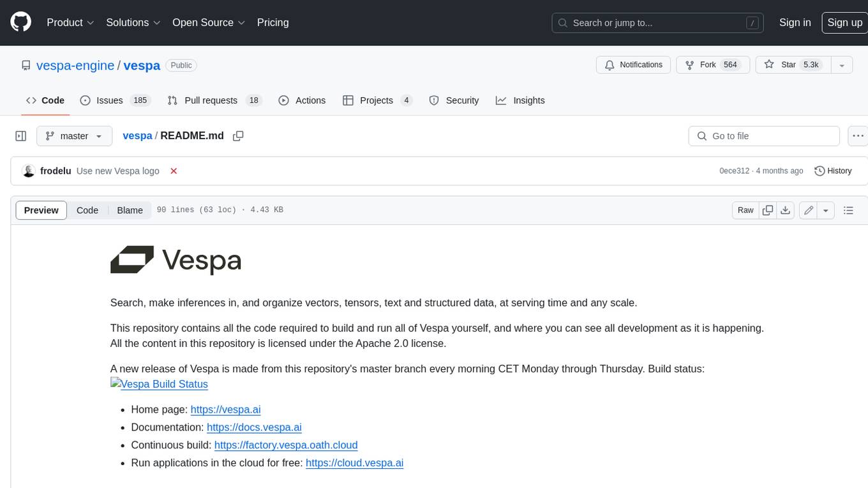
Task: Expand the Solutions menu
Action: 133,22
